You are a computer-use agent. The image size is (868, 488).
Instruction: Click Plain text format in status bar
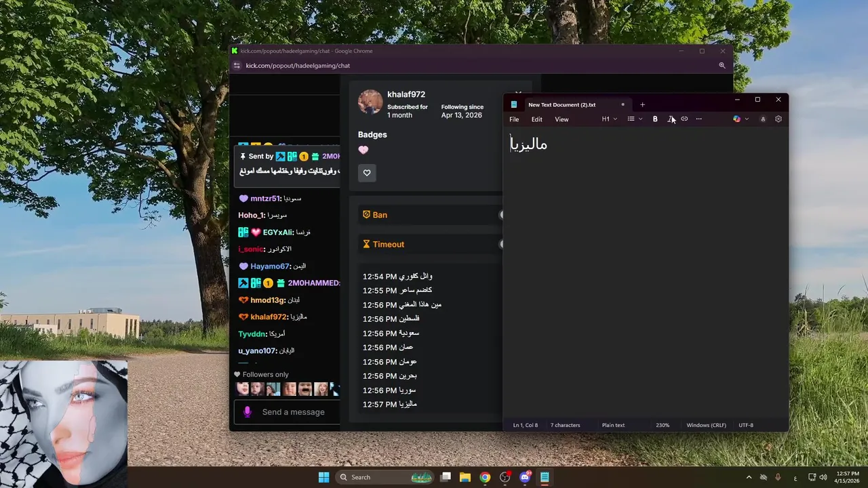click(613, 425)
